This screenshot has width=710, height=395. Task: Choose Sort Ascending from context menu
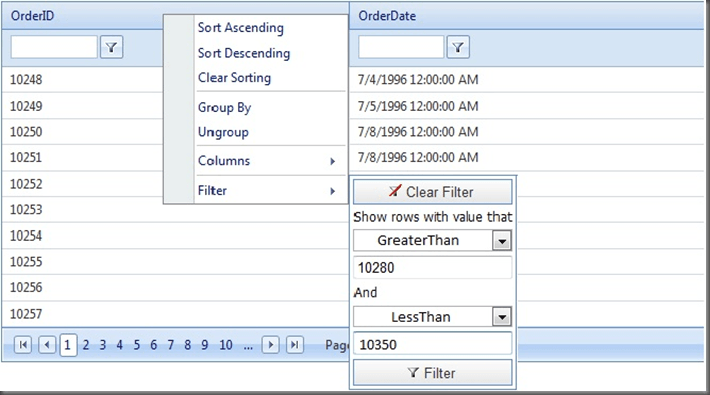coord(240,28)
